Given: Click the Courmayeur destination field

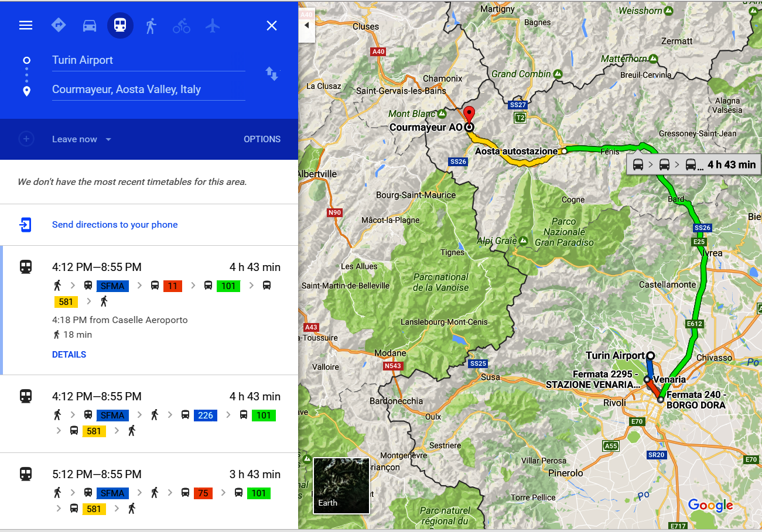Looking at the screenshot, I should tap(148, 90).
